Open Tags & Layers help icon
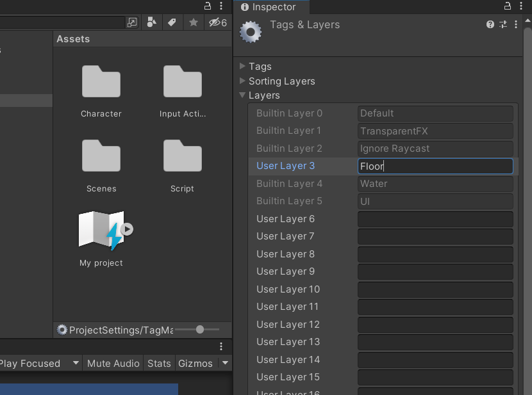Image resolution: width=532 pixels, height=395 pixels. (490, 24)
